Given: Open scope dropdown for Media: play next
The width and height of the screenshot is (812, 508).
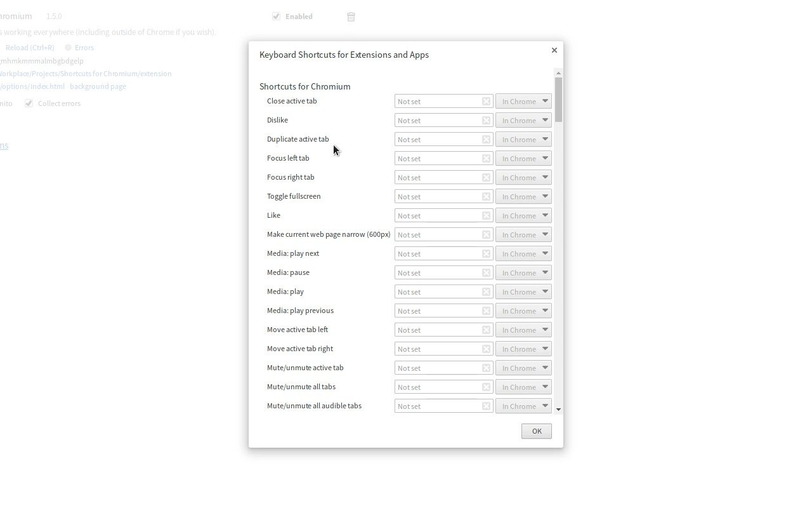Looking at the screenshot, I should [x=523, y=254].
